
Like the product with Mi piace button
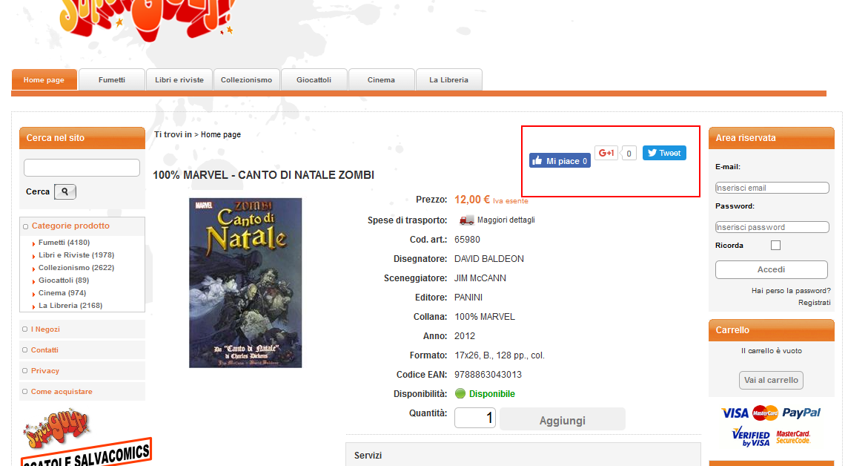pos(560,161)
